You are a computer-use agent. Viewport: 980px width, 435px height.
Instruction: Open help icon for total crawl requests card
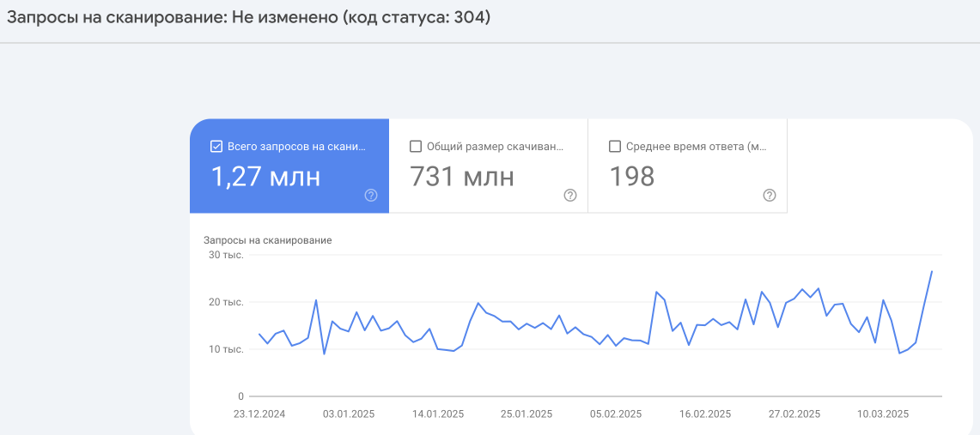371,196
